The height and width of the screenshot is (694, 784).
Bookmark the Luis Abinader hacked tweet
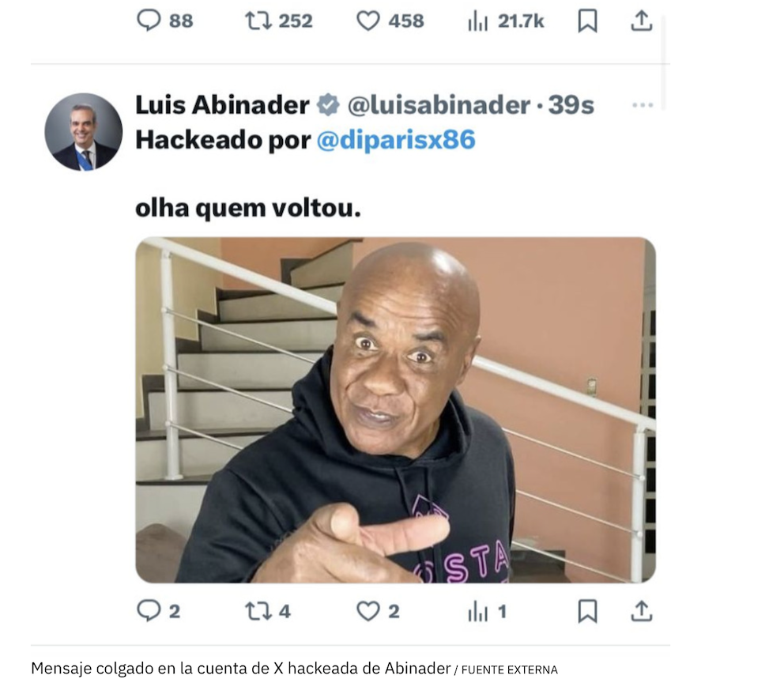coord(587,611)
